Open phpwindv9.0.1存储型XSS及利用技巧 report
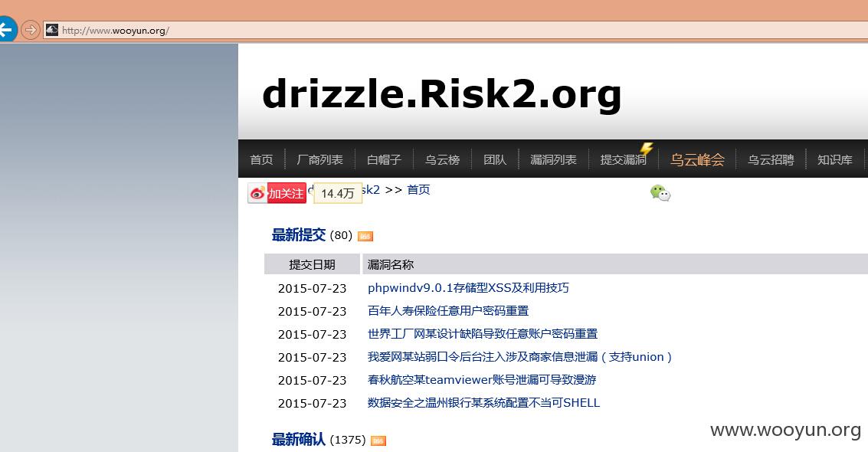This screenshot has width=868, height=452. (468, 288)
